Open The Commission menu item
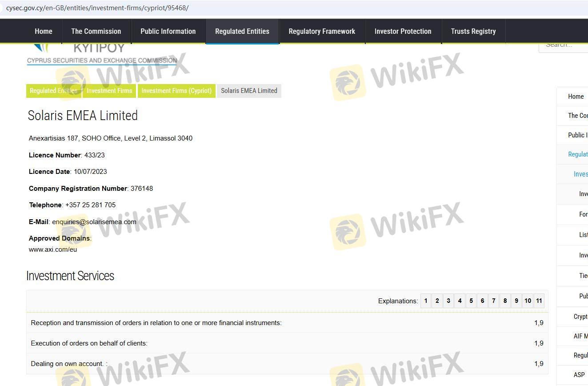Image resolution: width=588 pixels, height=386 pixels. tap(96, 31)
